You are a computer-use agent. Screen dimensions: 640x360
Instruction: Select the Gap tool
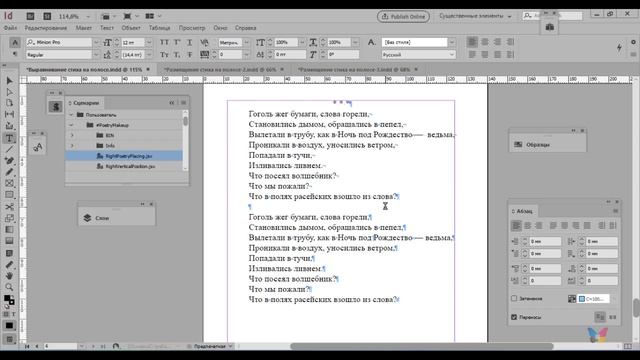tap(9, 115)
